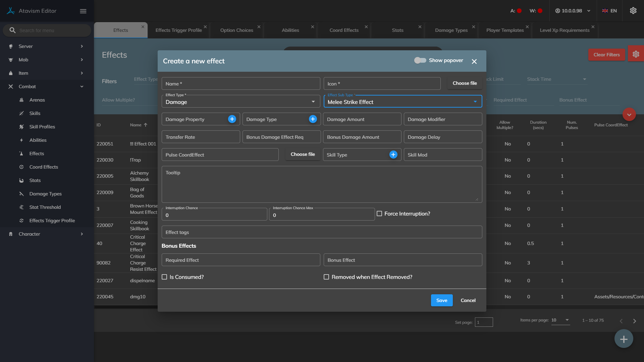The height and width of the screenshot is (362, 644).
Task: Go to next page of results
Action: coord(634,321)
